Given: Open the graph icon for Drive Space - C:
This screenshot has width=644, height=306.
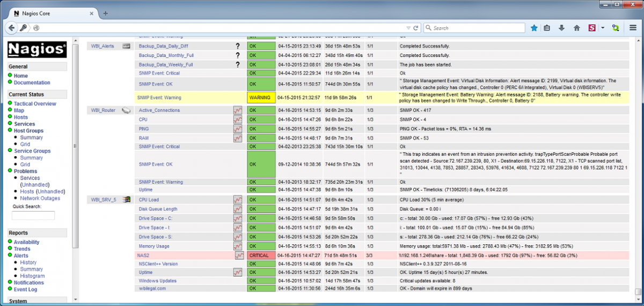Looking at the screenshot, I should (238, 218).
